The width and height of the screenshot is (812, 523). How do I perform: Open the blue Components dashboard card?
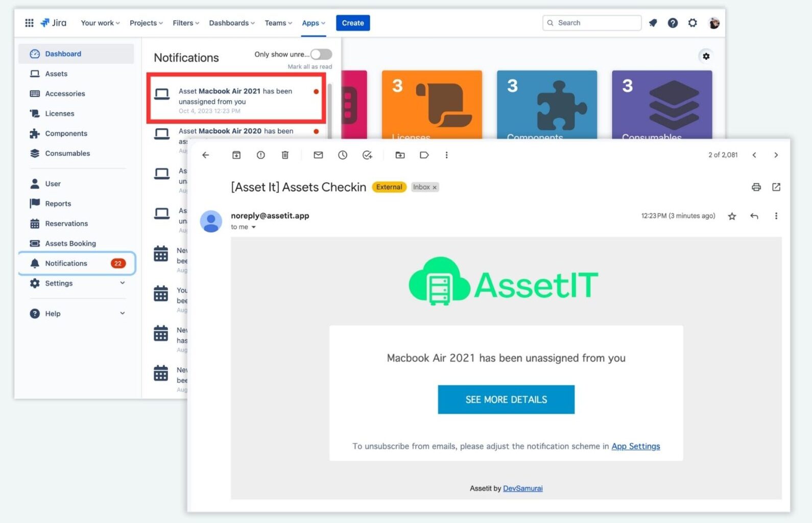pyautogui.click(x=547, y=105)
